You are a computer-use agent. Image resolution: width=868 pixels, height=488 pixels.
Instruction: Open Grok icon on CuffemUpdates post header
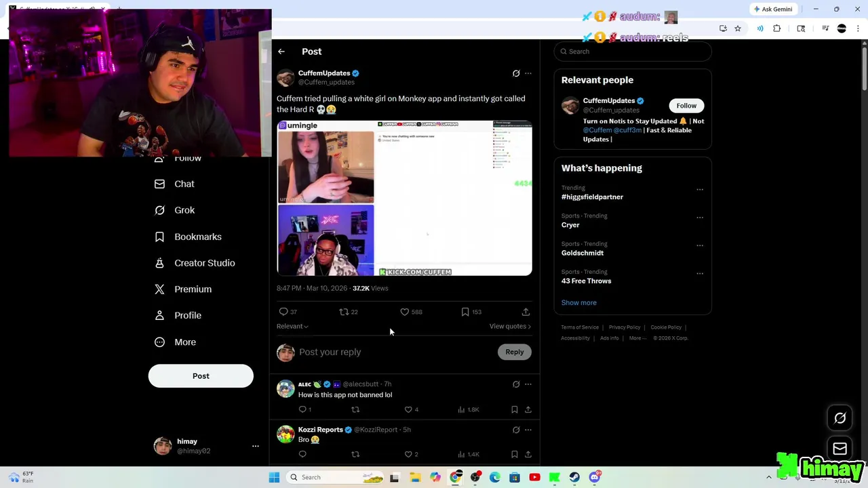tap(516, 73)
